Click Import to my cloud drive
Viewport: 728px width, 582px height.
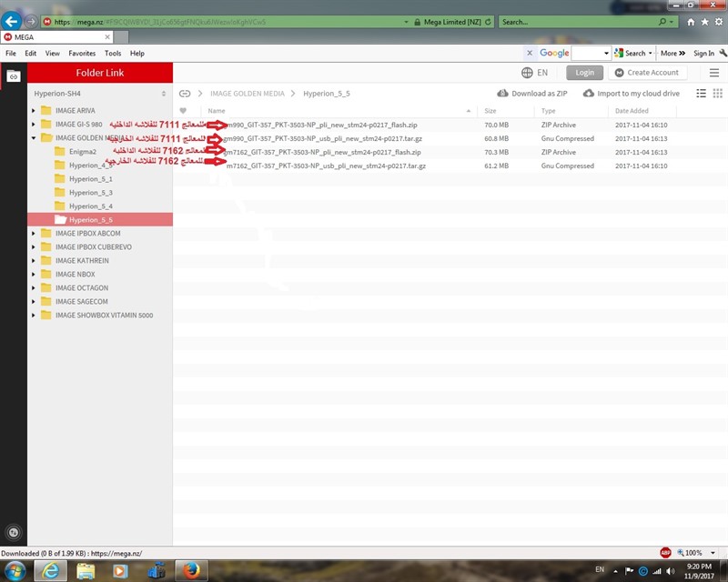click(x=631, y=94)
